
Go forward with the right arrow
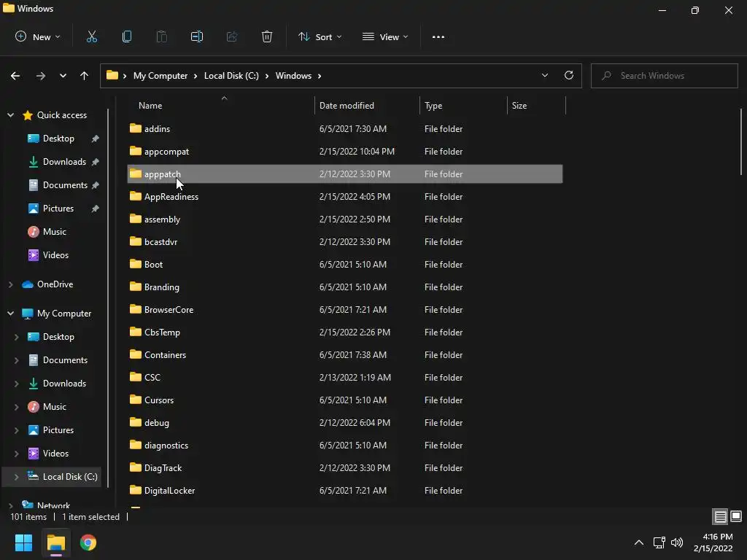coord(41,76)
